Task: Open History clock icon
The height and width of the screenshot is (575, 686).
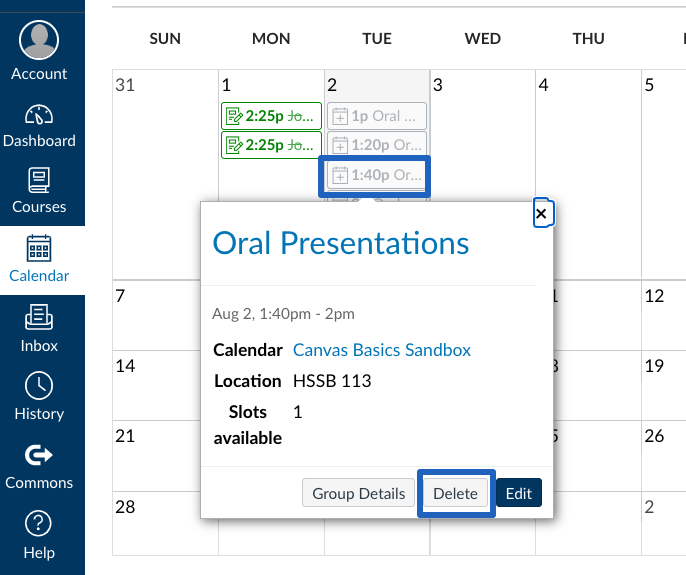Action: [39, 386]
